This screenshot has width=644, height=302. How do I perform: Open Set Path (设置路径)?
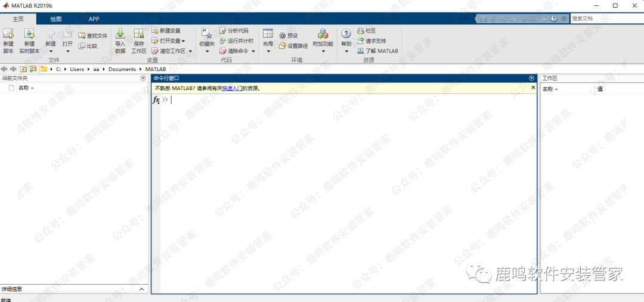pyautogui.click(x=293, y=45)
